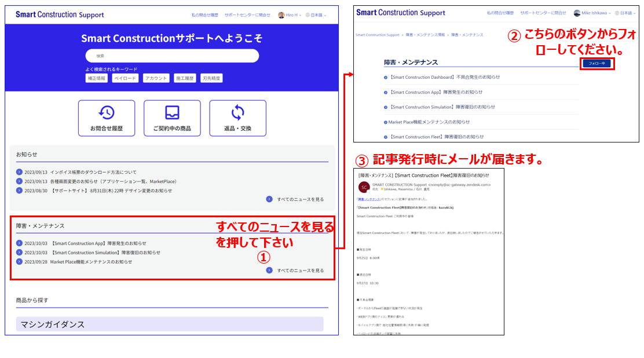Open the お問合せ履歴 clock-history card
The height and width of the screenshot is (358, 644).
tap(107, 118)
